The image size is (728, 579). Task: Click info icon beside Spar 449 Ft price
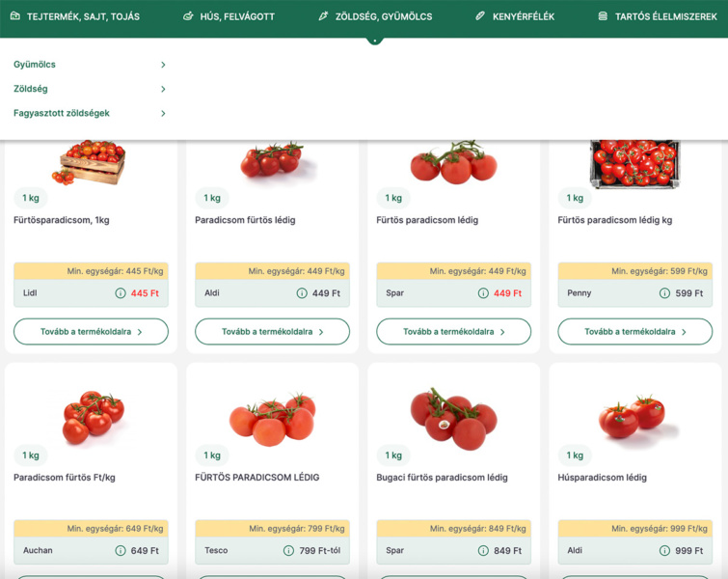tap(483, 293)
